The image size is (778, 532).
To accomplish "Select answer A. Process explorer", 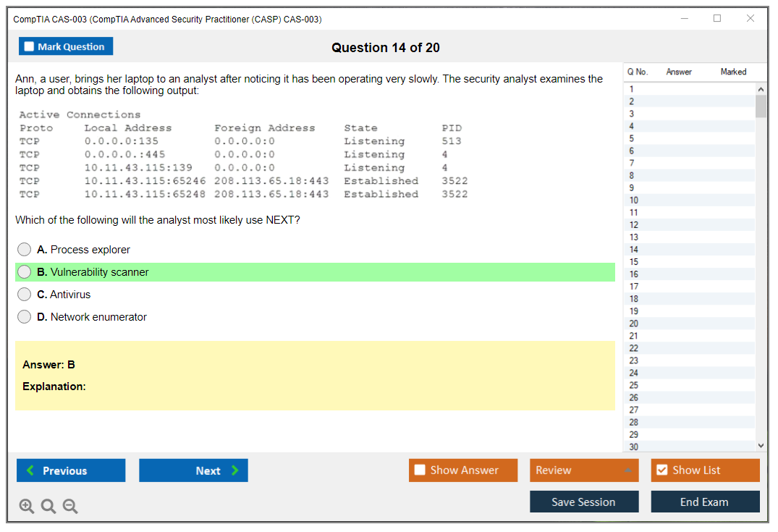I will tap(25, 250).
